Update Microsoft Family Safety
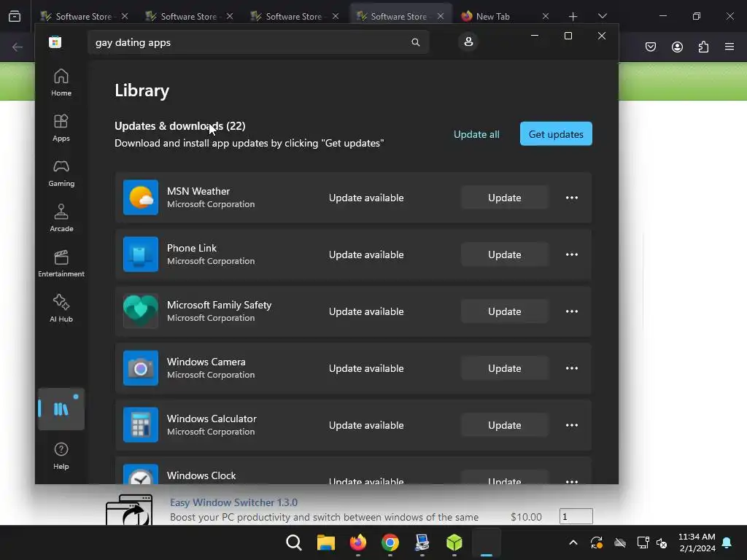The height and width of the screenshot is (560, 747). [505, 311]
